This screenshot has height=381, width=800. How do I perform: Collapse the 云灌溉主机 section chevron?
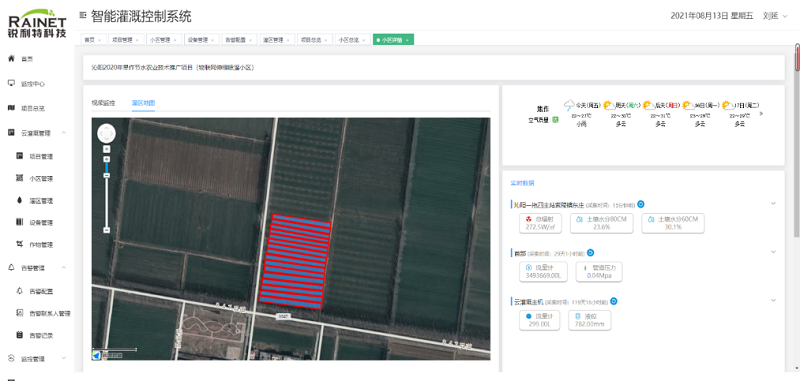[773, 300]
